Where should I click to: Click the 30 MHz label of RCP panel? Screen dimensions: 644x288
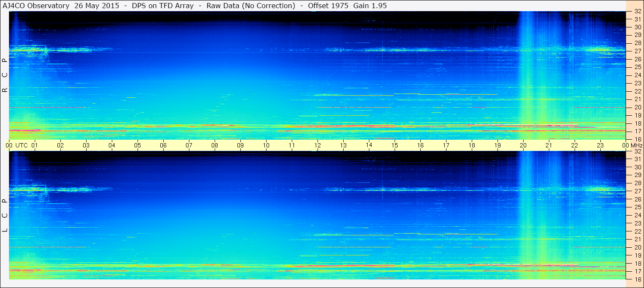638,27
